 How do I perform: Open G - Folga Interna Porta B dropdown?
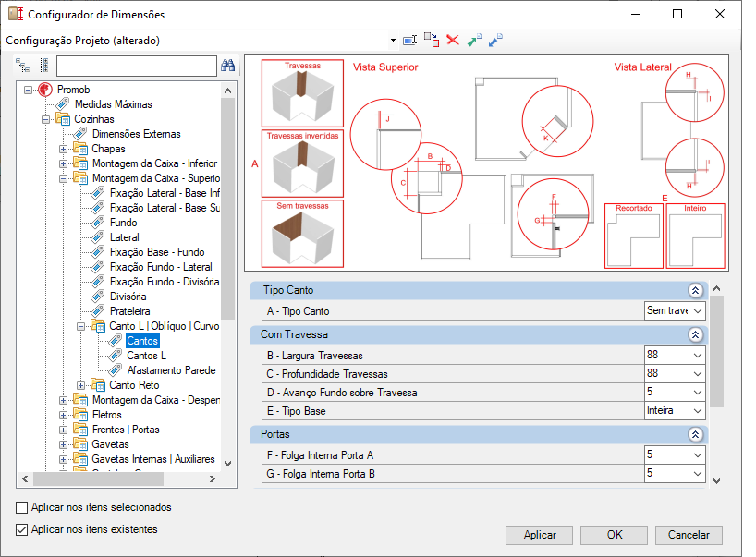[x=698, y=474]
